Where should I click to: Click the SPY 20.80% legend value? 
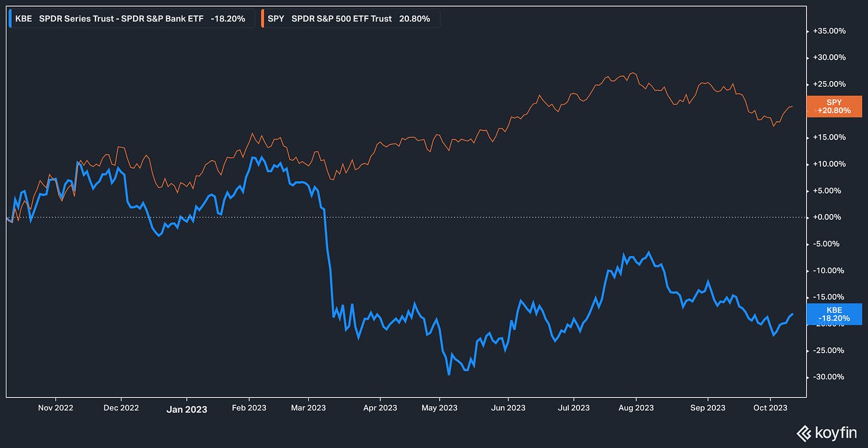point(416,18)
